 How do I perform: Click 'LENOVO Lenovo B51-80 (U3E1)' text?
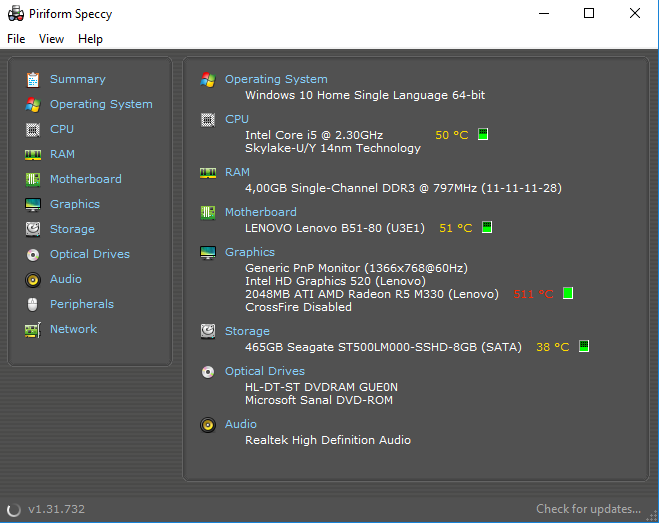335,228
